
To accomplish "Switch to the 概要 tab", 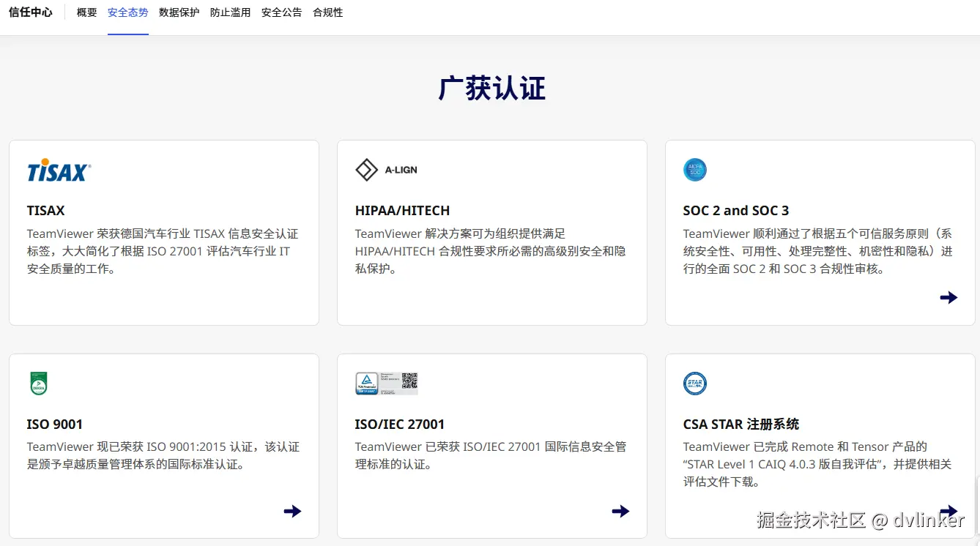I will pos(87,12).
